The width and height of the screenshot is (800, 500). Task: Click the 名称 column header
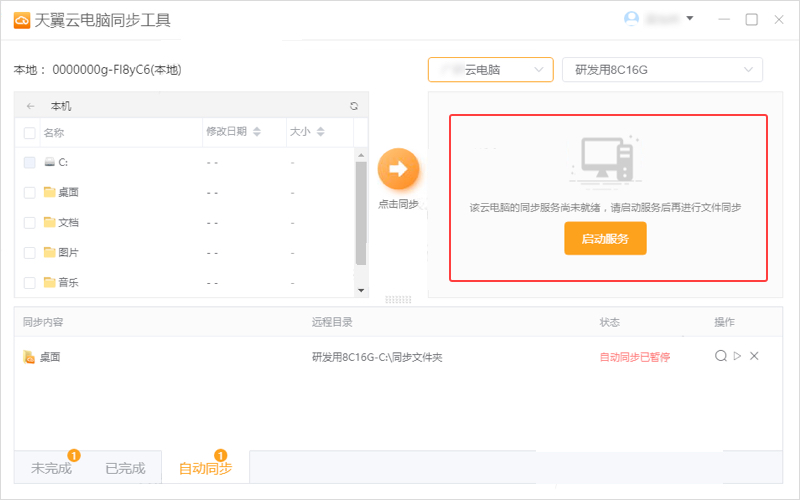[54, 133]
